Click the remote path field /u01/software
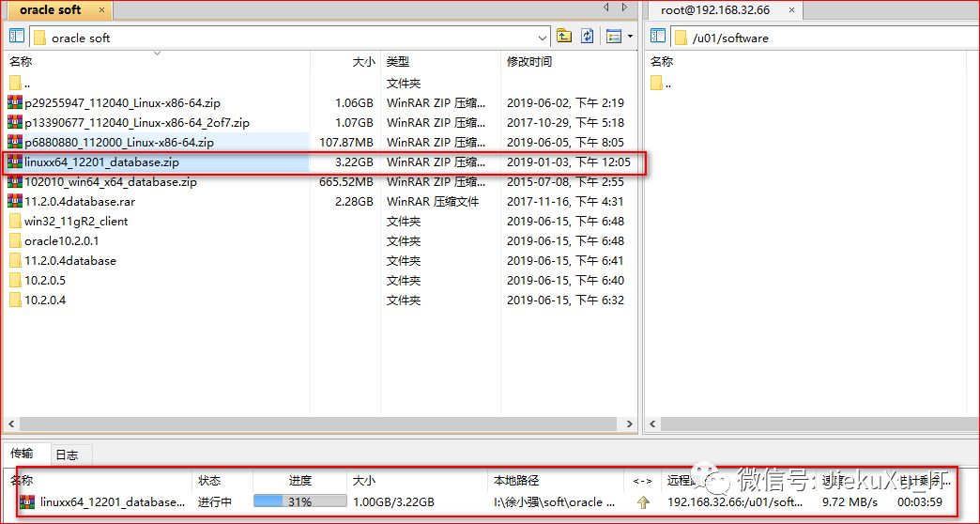Viewport: 980px width, 524px height. pos(825,38)
